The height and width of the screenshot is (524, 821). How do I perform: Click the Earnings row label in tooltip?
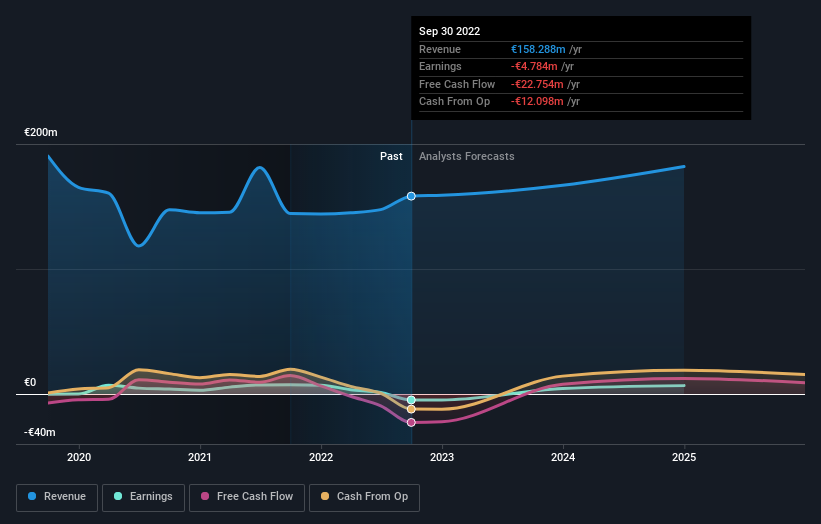point(440,66)
